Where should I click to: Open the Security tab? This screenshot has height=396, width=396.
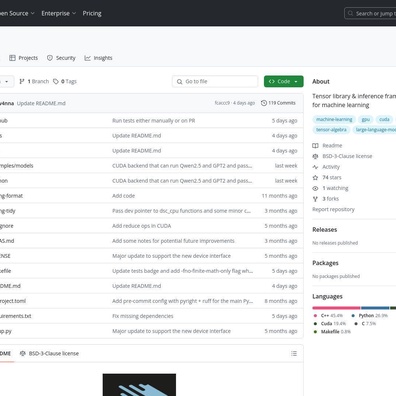tap(61, 58)
